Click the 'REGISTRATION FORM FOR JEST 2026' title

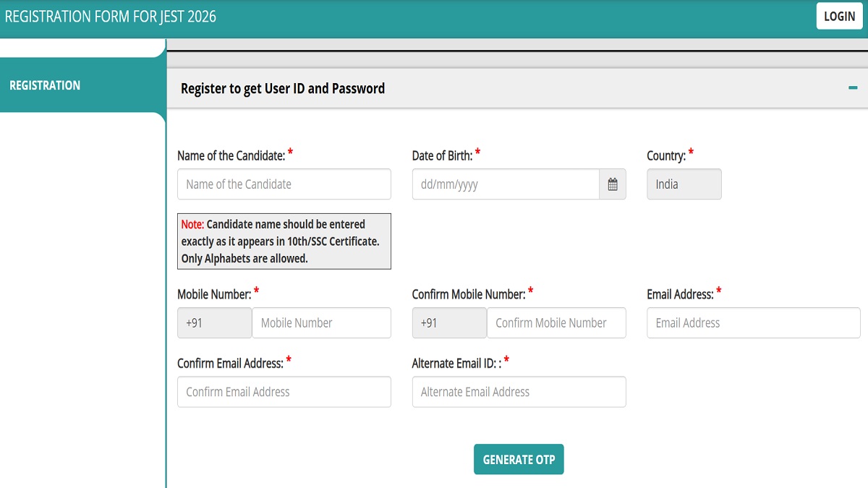[x=111, y=16]
